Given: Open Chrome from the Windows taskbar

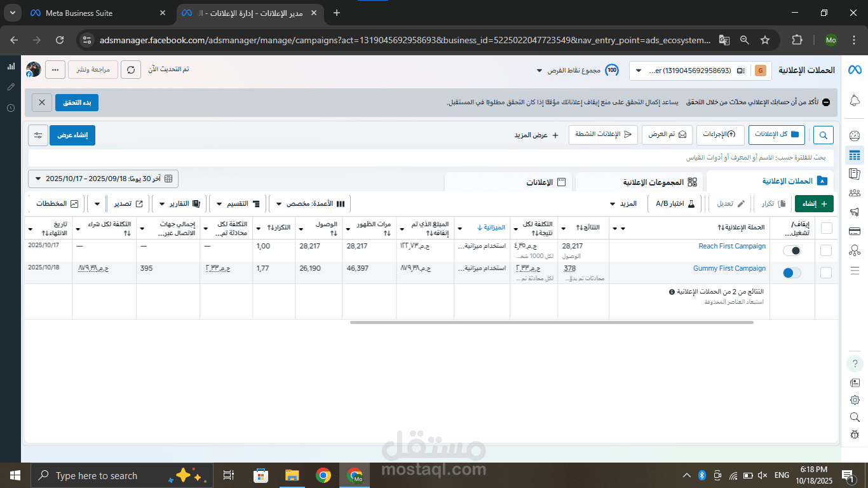Looking at the screenshot, I should [323, 475].
